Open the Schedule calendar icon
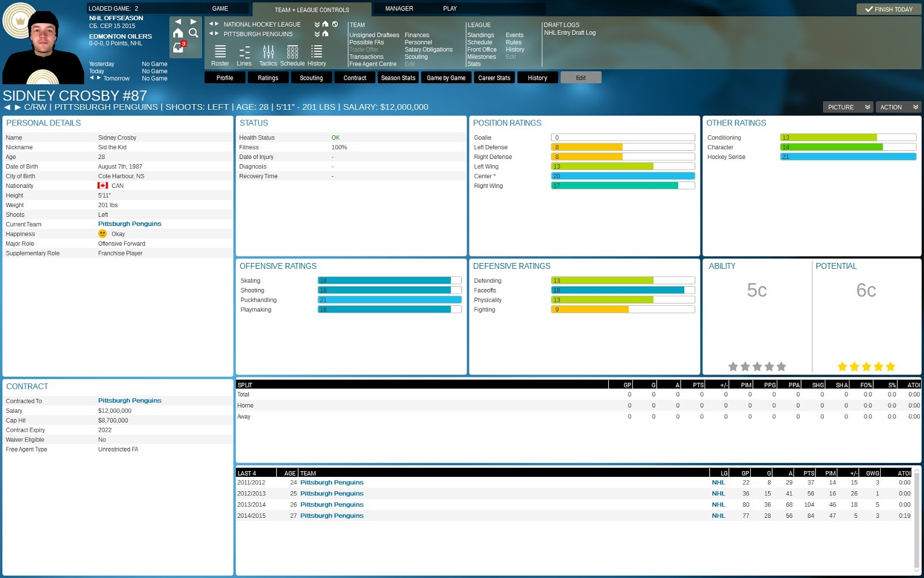 click(292, 55)
